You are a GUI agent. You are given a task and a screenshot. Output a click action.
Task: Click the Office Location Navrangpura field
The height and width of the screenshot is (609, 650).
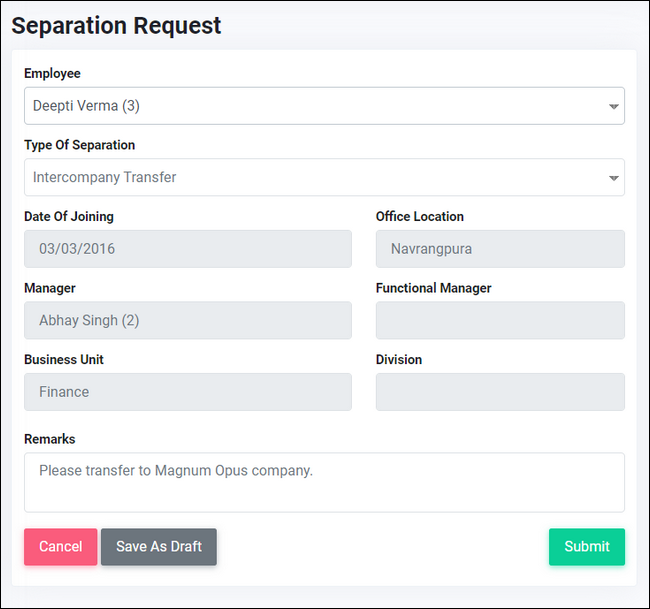[x=500, y=249]
